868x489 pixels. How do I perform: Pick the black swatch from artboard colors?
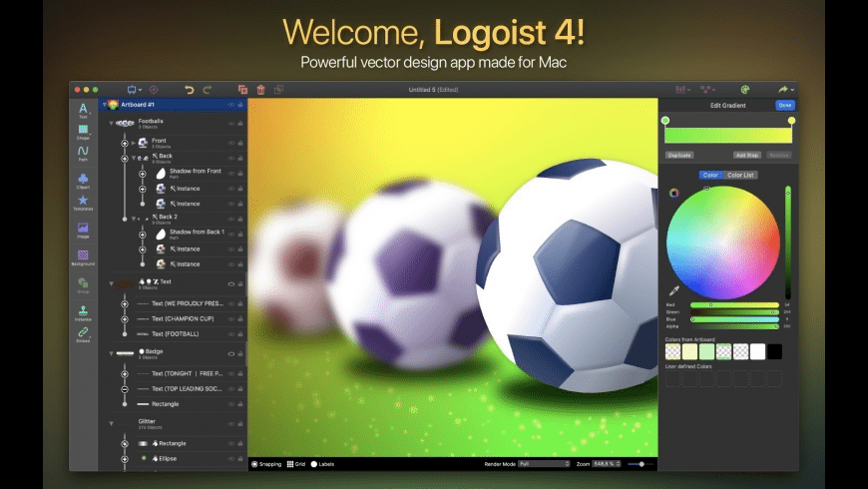774,351
